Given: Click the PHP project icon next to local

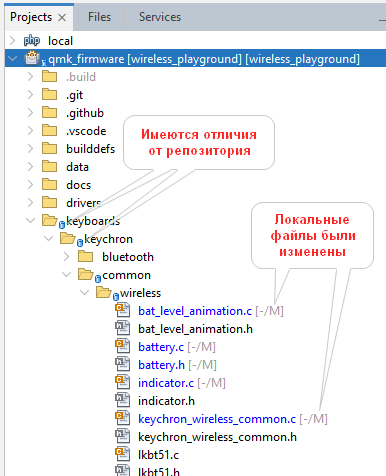Looking at the screenshot, I should click(x=32, y=41).
